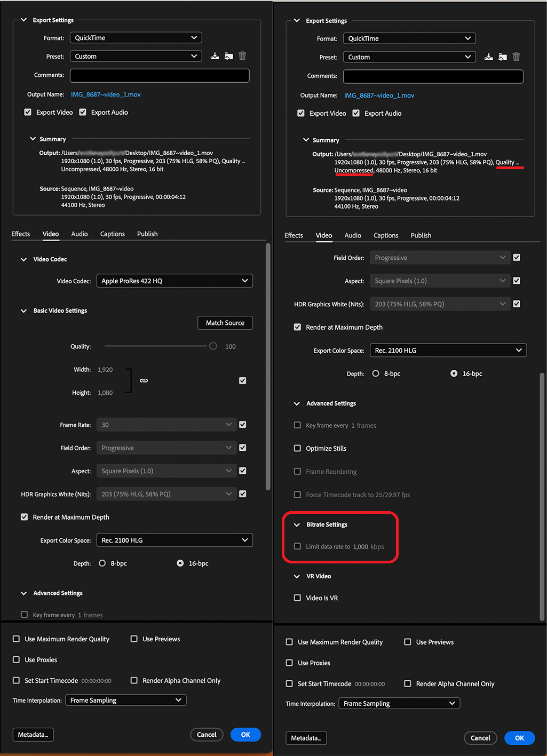Collapse the Bitrate Settings section

pyautogui.click(x=297, y=525)
